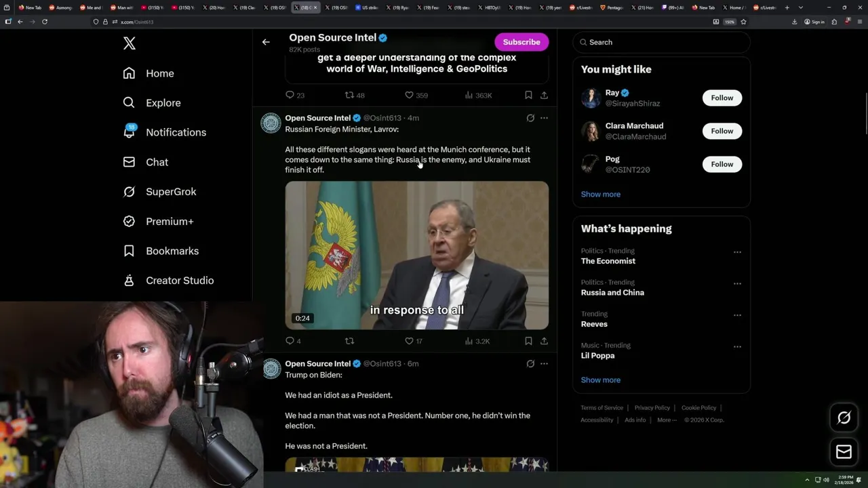View analytics for post with 3.2K views
This screenshot has height=488, width=868.
point(477,341)
